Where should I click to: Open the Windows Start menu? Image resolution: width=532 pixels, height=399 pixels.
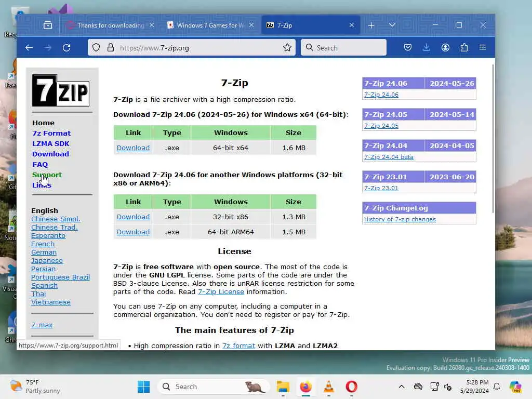point(143,387)
